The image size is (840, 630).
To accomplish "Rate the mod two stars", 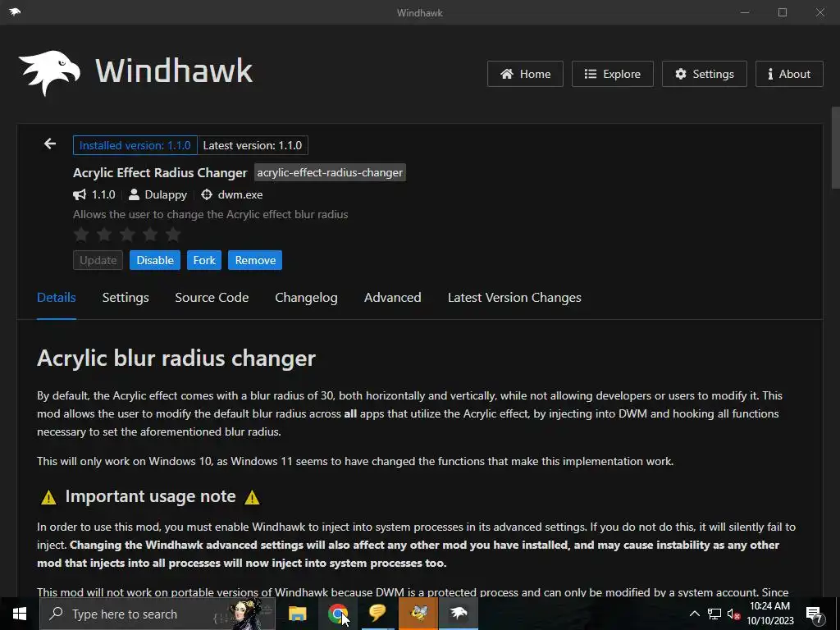I will click(x=104, y=234).
